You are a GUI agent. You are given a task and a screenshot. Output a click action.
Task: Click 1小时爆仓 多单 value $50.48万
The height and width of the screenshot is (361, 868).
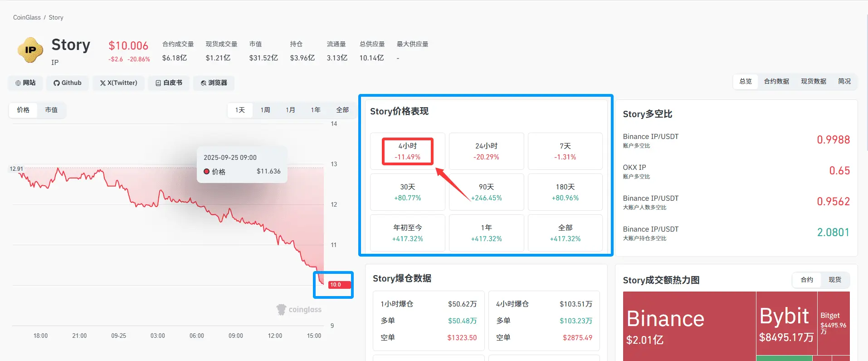tap(462, 321)
